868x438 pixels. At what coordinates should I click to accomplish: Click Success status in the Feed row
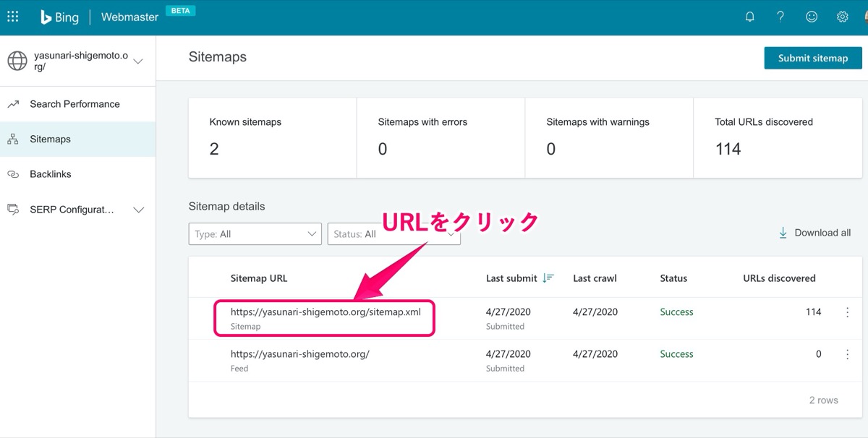[676, 354]
